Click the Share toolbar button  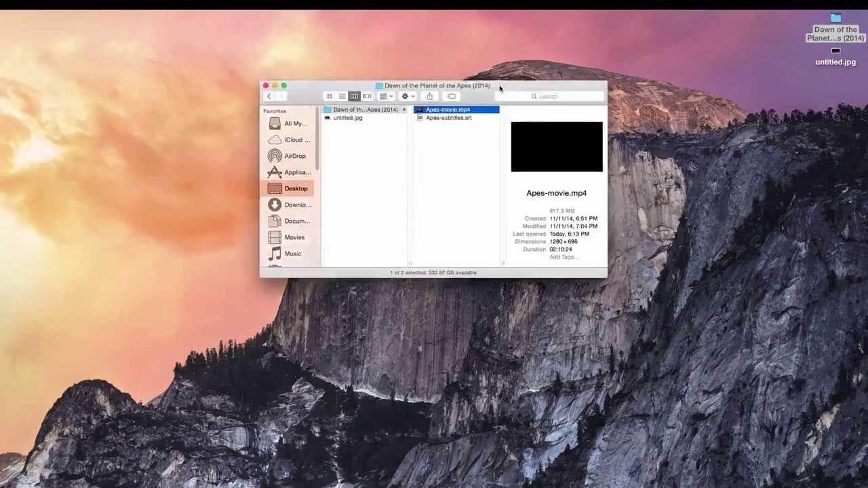tap(429, 96)
